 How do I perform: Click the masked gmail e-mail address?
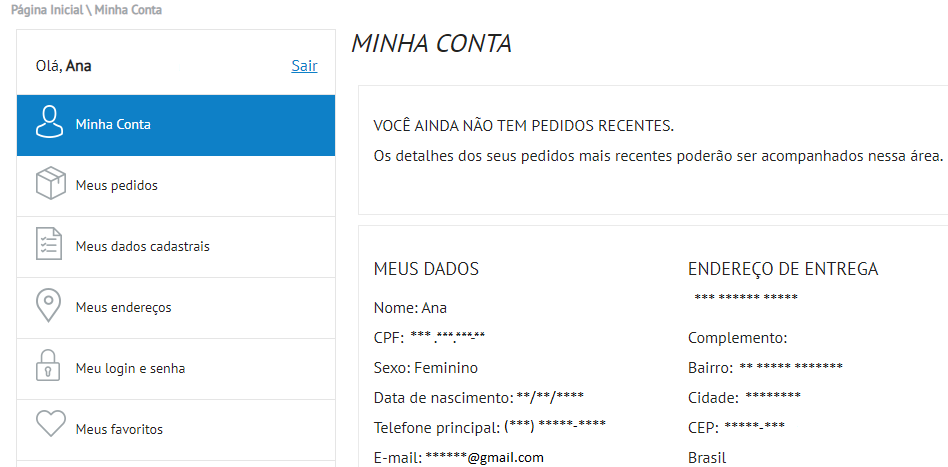484,457
